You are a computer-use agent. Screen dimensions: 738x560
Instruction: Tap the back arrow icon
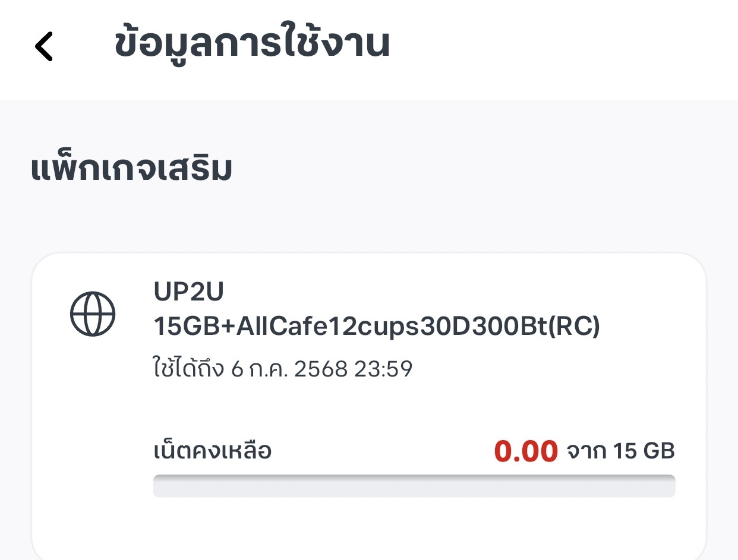click(44, 46)
